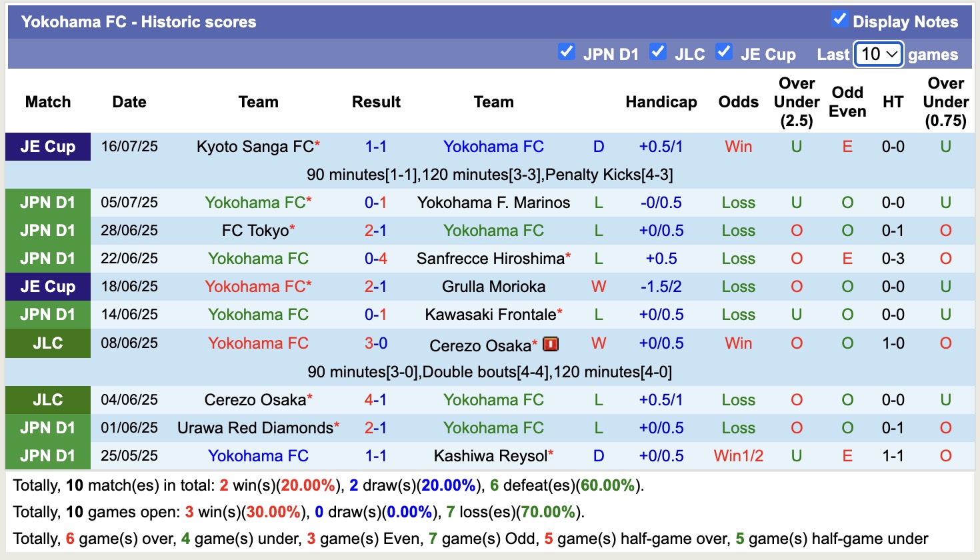This screenshot has height=560, width=980.
Task: Open the Yokohama FC link on 16/07 row
Action: pos(493,147)
